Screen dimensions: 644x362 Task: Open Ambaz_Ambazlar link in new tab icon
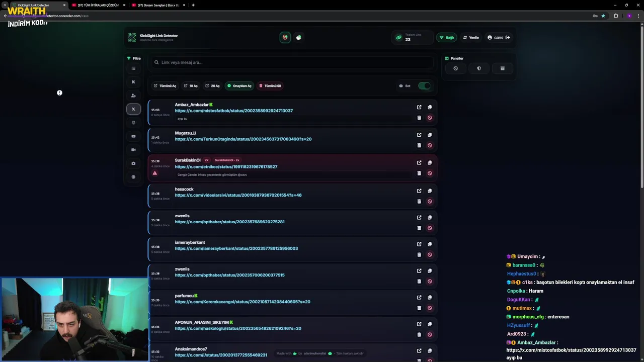pos(419,107)
